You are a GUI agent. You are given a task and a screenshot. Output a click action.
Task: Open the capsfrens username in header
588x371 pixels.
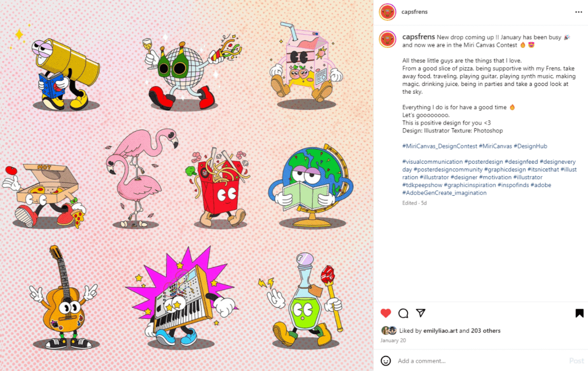click(414, 12)
